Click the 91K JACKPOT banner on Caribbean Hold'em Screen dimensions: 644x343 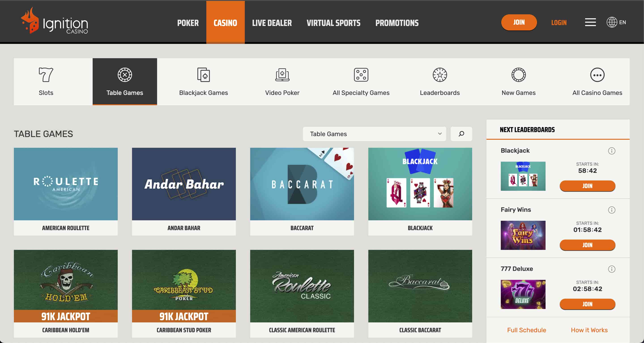(66, 316)
